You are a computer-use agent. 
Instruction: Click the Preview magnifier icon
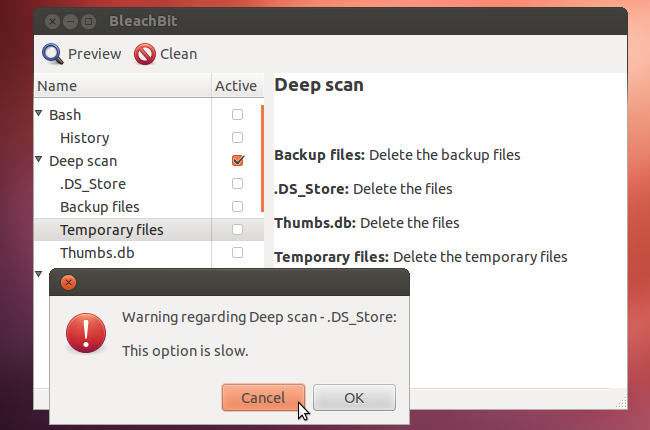click(53, 54)
